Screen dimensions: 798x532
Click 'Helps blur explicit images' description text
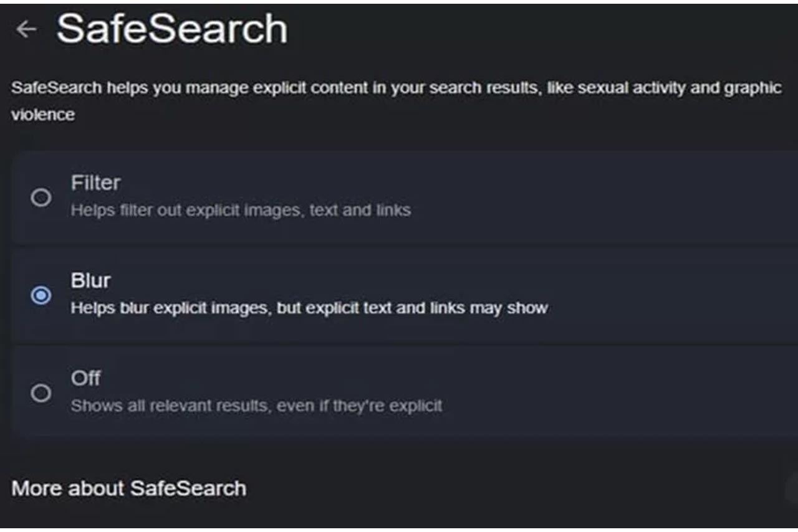click(309, 308)
